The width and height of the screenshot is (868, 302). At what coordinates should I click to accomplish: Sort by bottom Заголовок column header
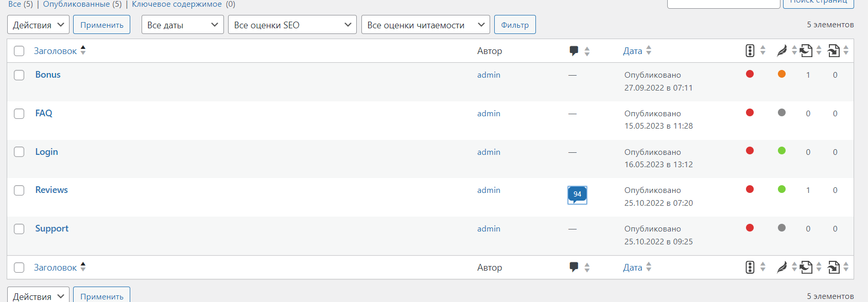[x=55, y=268]
